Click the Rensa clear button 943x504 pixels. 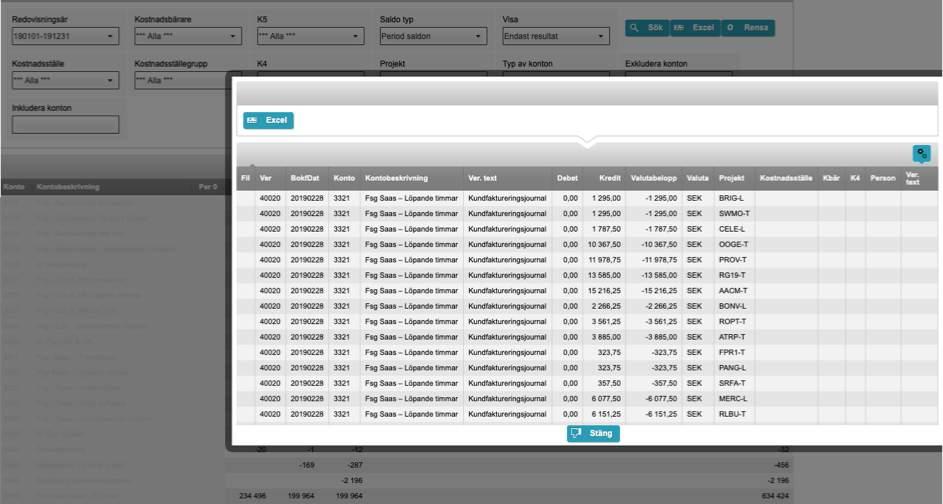click(x=748, y=28)
